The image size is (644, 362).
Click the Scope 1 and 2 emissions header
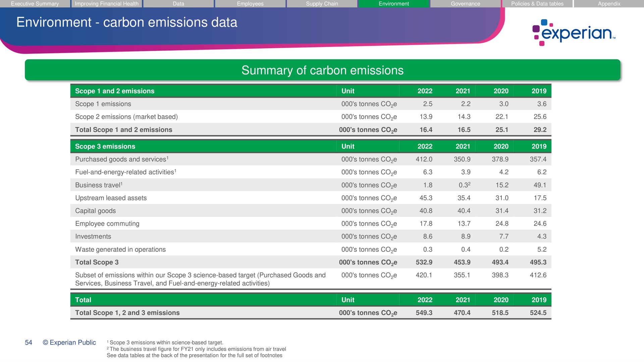coord(115,91)
